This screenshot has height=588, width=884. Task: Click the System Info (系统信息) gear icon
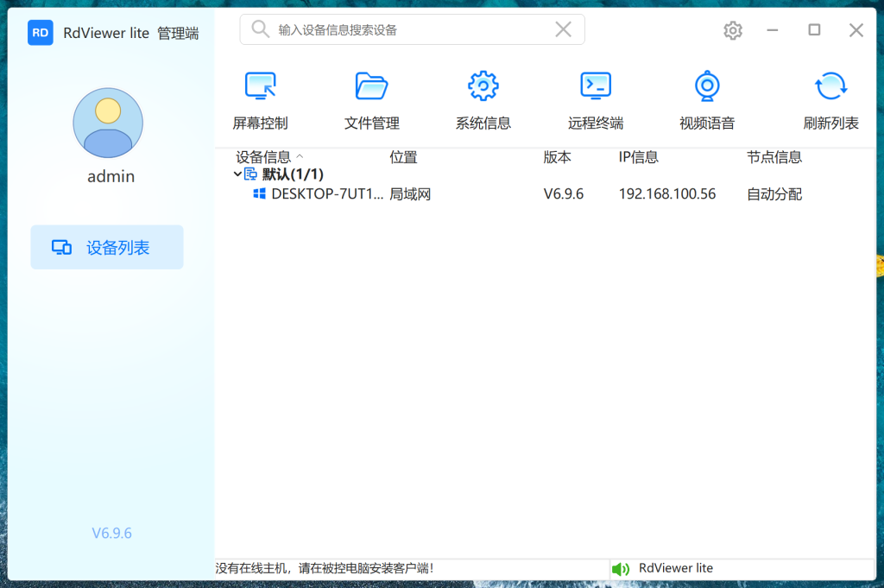(x=483, y=86)
